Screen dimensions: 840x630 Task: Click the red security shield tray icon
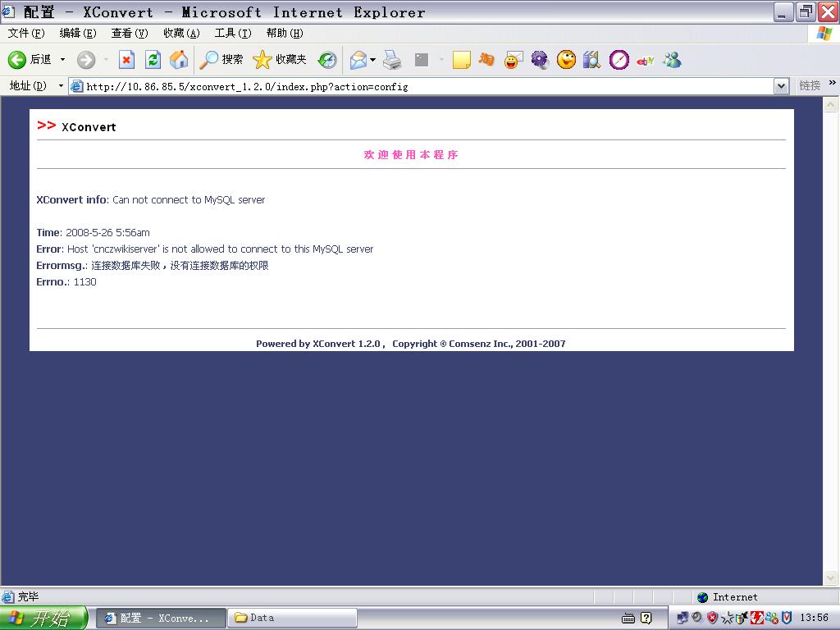click(x=712, y=619)
